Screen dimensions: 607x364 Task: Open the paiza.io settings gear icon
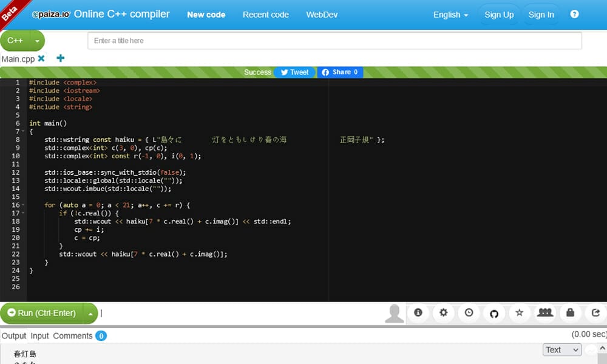[444, 312]
